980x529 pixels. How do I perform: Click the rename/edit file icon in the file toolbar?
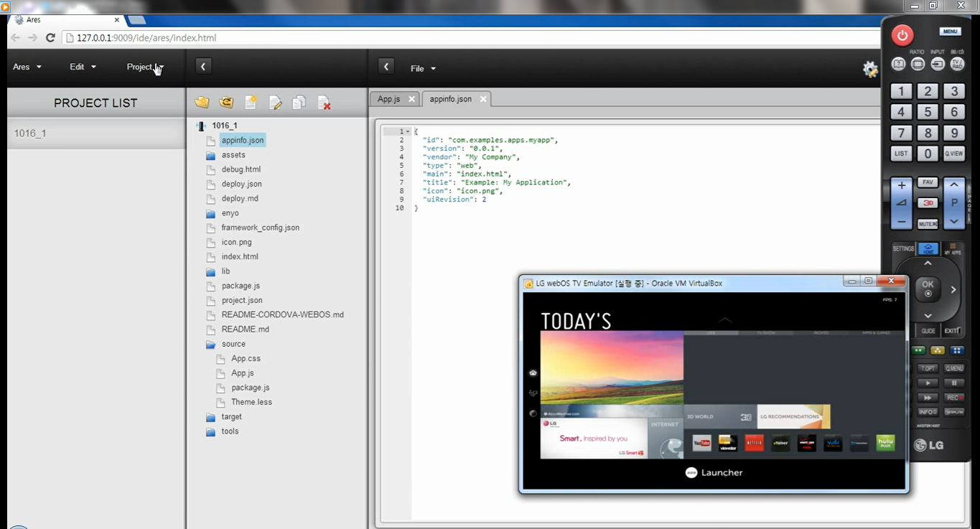pos(275,103)
